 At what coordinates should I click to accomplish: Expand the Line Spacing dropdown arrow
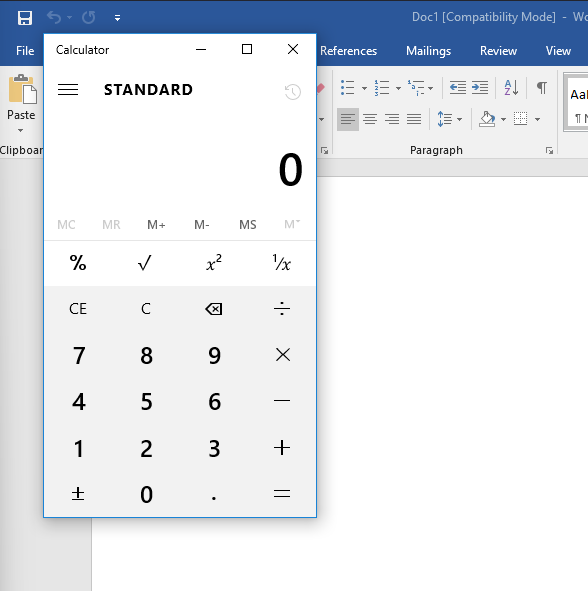coord(459,120)
